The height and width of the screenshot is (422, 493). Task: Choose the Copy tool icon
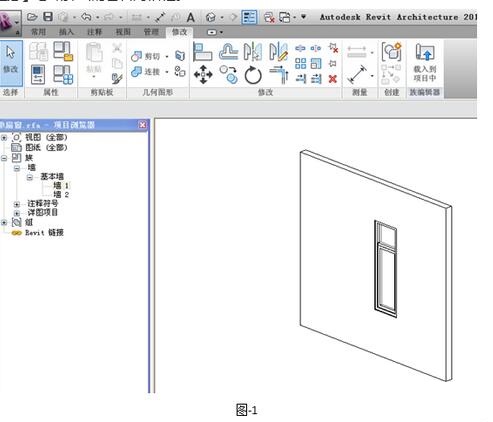[228, 74]
